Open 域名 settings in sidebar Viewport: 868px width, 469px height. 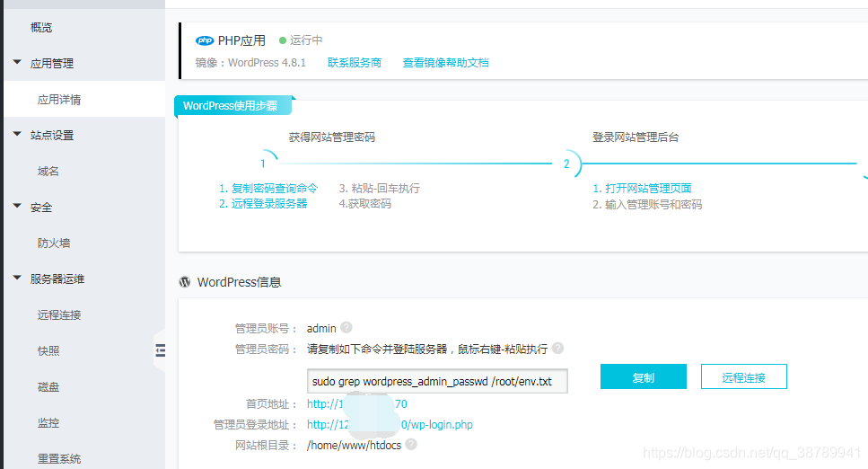[x=48, y=172]
